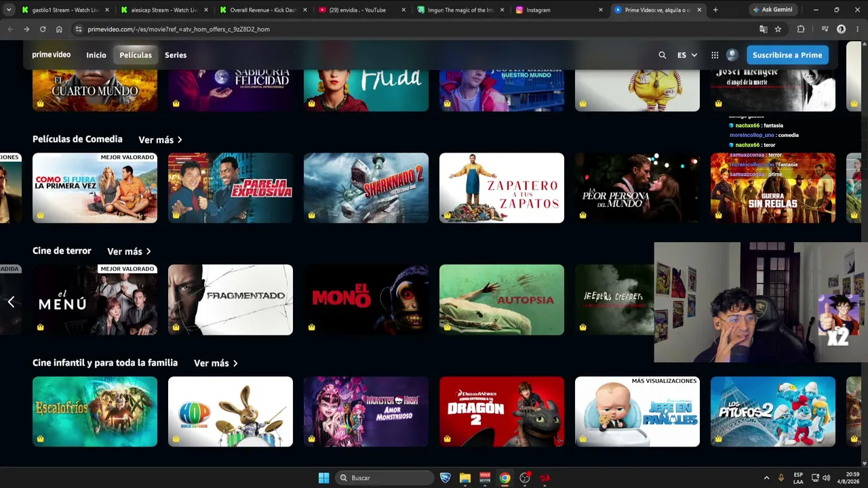The height and width of the screenshot is (488, 868).
Task: Click the taskbar Buscar search box
Action: (385, 478)
